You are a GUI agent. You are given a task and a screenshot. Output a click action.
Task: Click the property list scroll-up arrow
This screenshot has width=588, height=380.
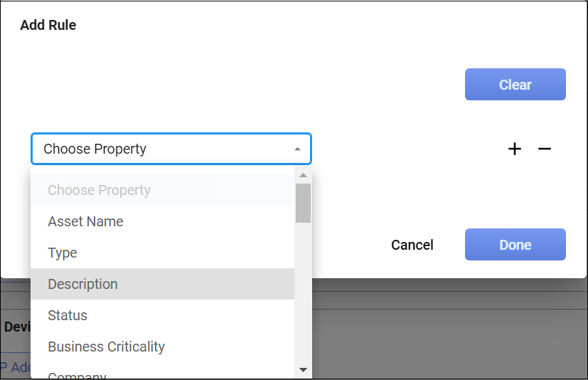(x=303, y=176)
